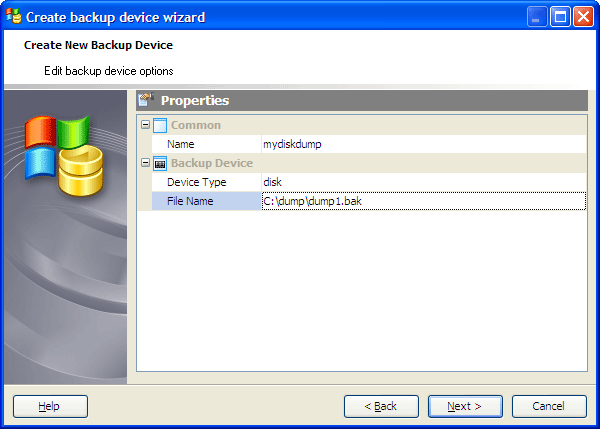
Task: Open the Device Type value disk
Action: [x=420, y=182]
